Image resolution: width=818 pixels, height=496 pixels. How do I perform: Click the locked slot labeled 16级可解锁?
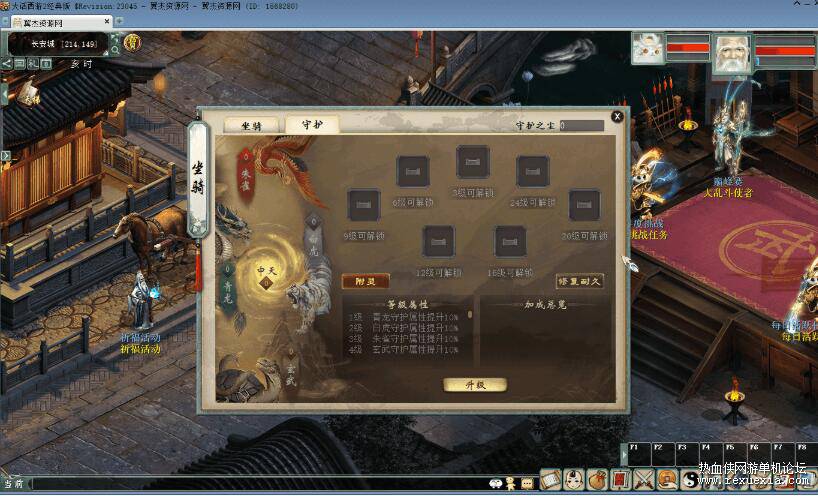point(510,241)
